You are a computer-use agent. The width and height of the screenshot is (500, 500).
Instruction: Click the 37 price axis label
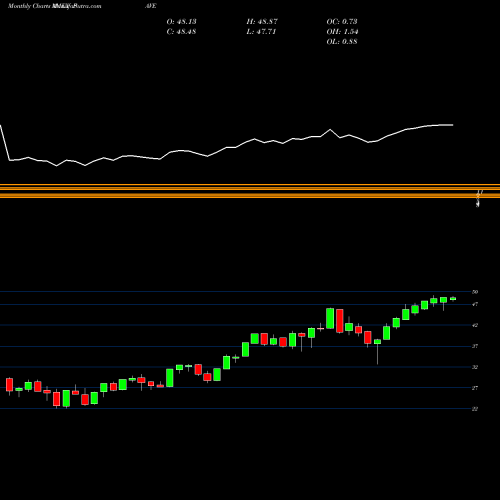[475, 346]
